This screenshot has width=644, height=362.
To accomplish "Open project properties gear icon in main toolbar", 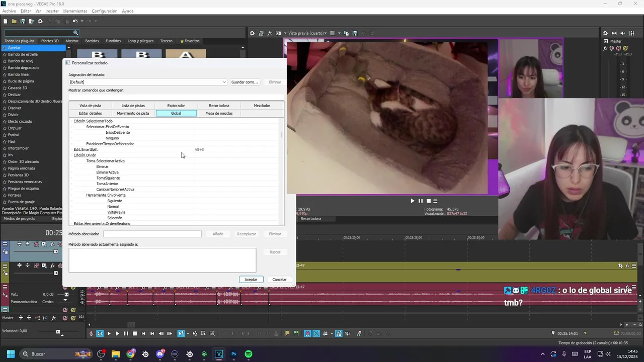I will [40, 21].
